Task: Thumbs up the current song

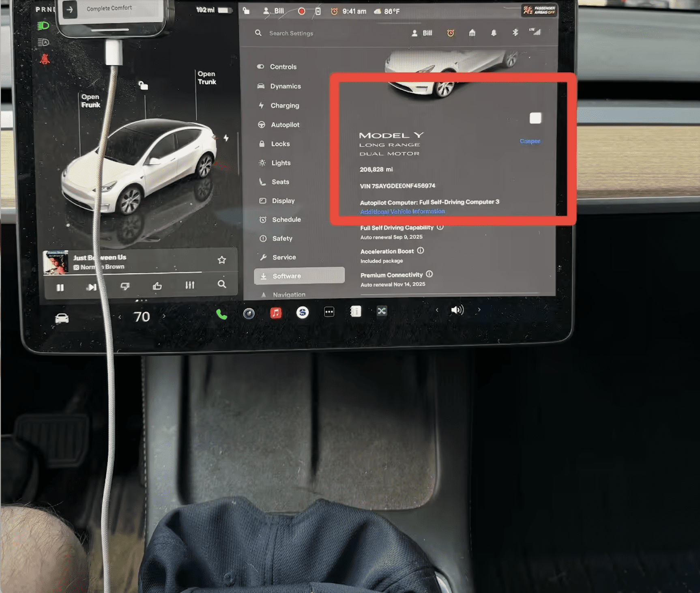Action: coord(157,286)
